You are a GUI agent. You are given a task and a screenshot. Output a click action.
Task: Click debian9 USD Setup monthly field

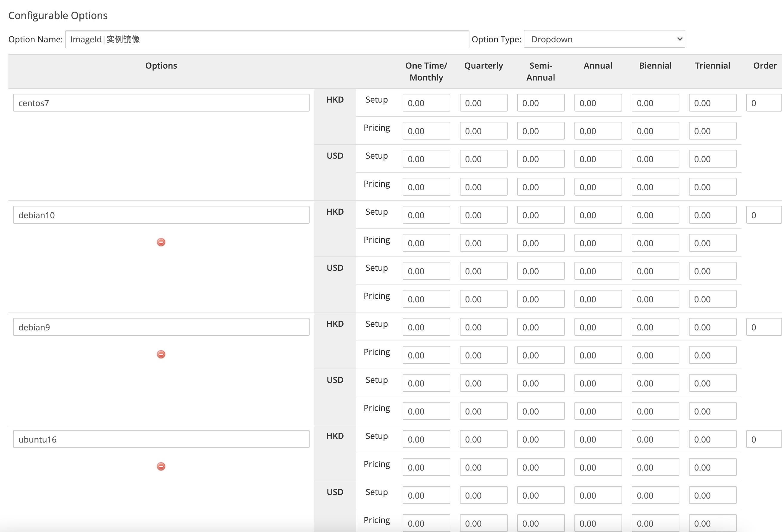point(426,383)
